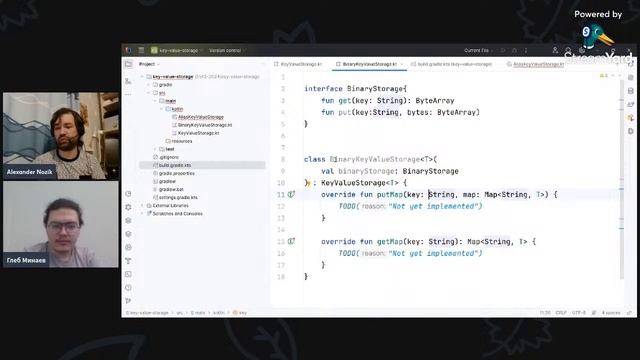Collapse the kotlin folder
This screenshot has width=640, height=360.
[x=162, y=109]
